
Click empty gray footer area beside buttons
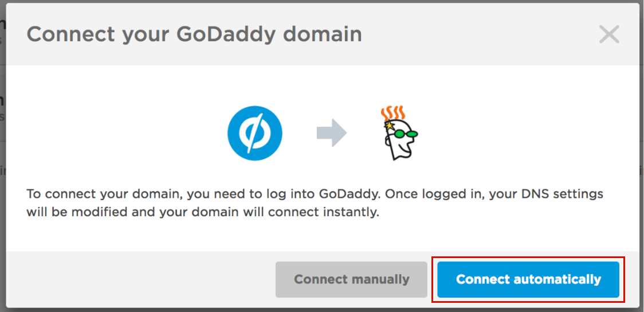pos(140,279)
